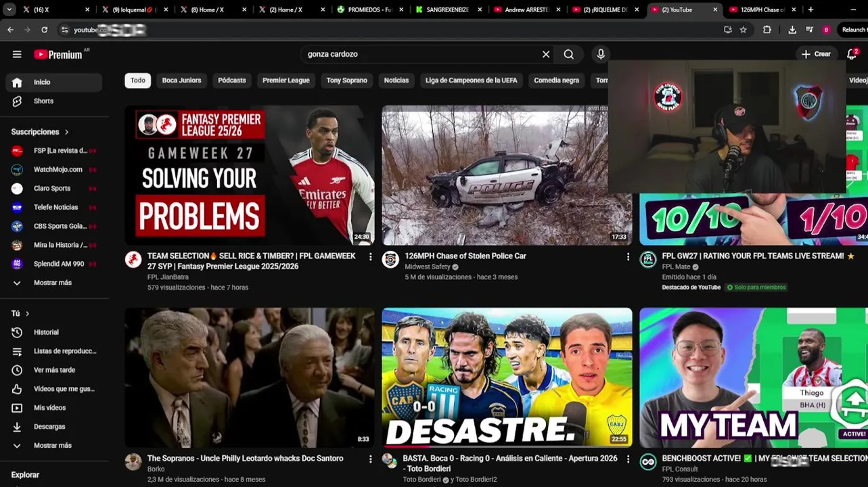Screen dimensions: 868x487
Task: Open the WatchMojo.com subscription
Action: coord(53,169)
